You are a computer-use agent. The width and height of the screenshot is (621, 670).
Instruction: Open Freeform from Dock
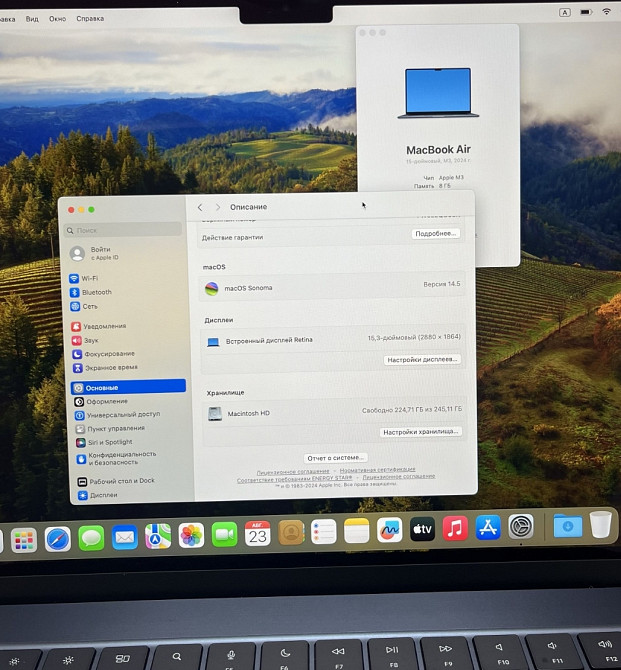(389, 530)
